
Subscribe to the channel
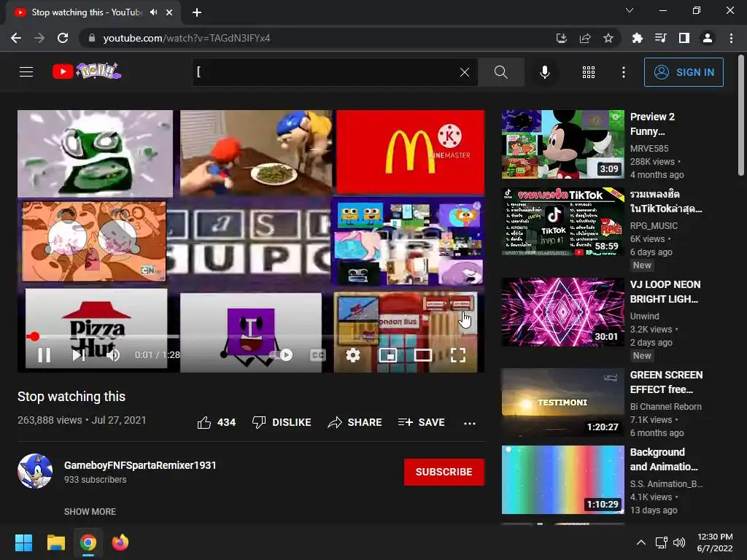pyautogui.click(x=444, y=472)
